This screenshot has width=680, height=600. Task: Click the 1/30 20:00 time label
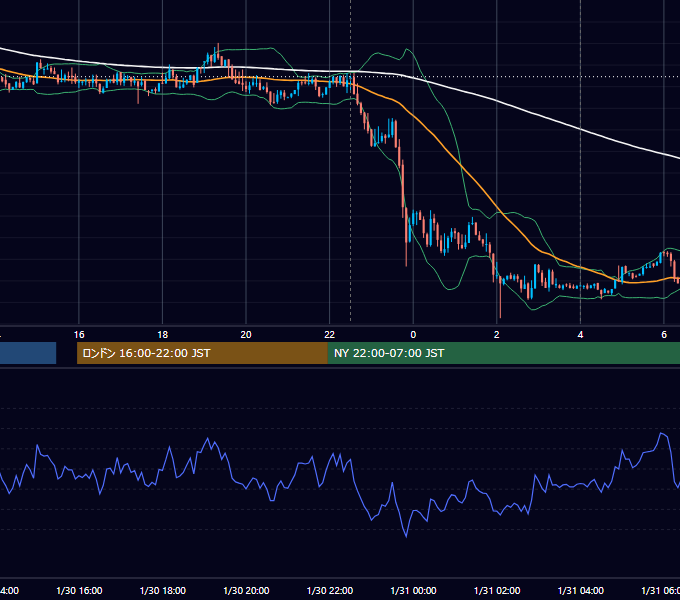point(246,590)
